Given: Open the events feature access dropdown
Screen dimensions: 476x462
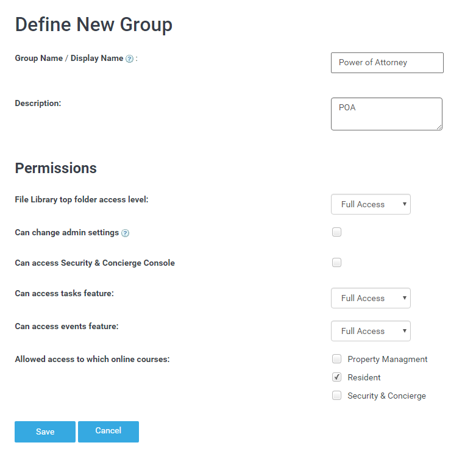Looking at the screenshot, I should pos(371,331).
